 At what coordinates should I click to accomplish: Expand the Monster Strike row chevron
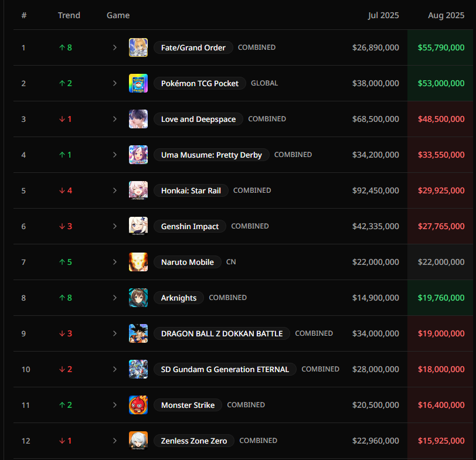coord(115,405)
